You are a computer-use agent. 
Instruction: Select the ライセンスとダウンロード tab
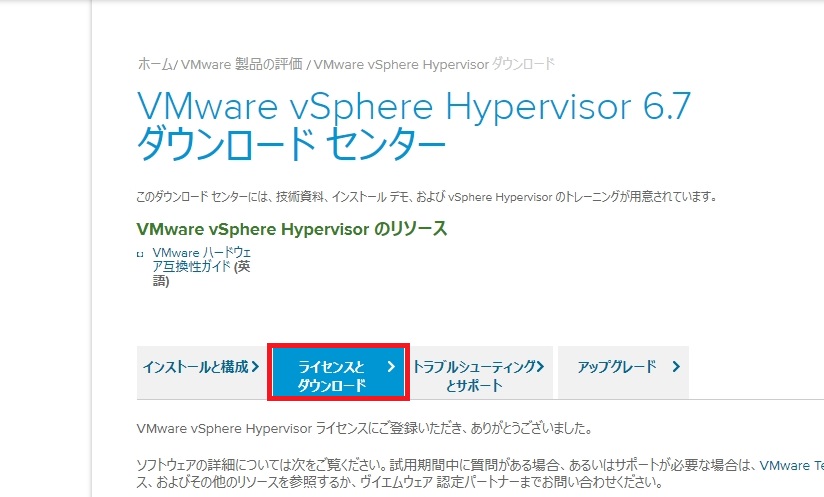338,372
